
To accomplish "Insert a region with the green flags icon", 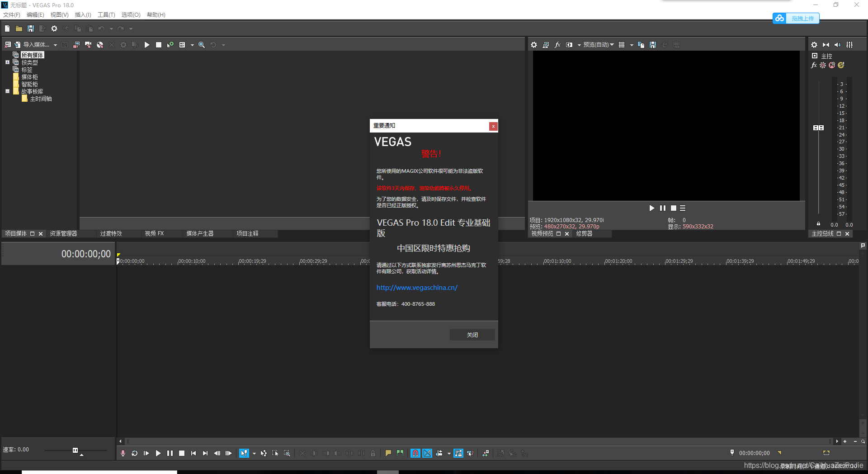I will [x=400, y=453].
